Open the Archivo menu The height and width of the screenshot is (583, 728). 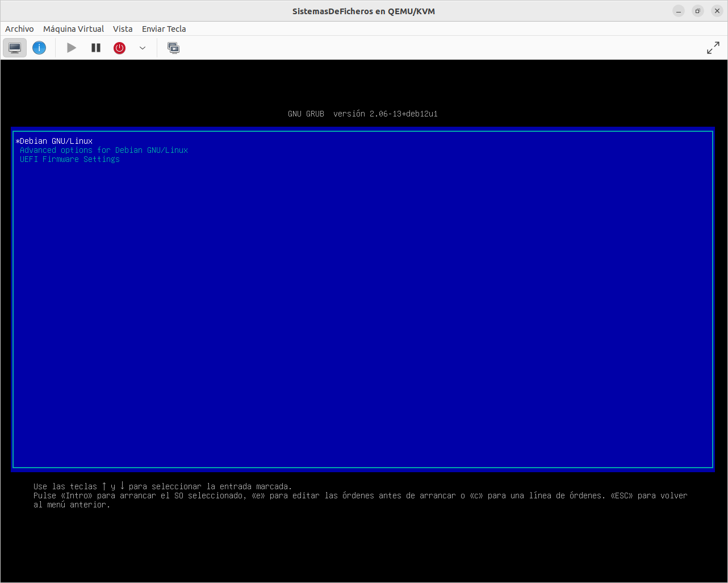(19, 29)
